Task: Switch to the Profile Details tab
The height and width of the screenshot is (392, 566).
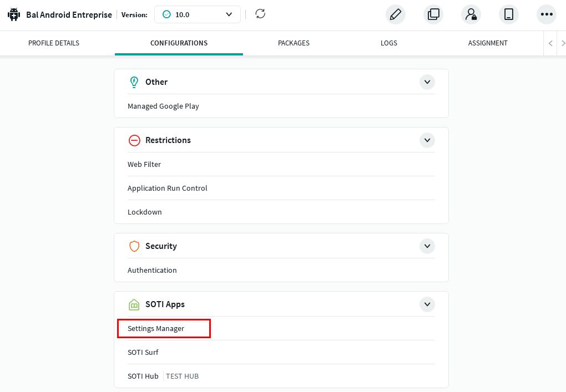Action: point(54,43)
